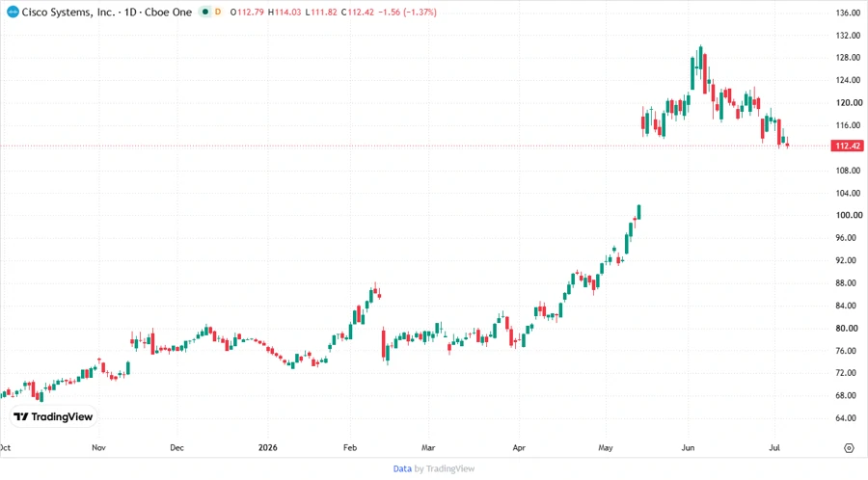
Task: Click the Apr time axis label
Action: 519,447
